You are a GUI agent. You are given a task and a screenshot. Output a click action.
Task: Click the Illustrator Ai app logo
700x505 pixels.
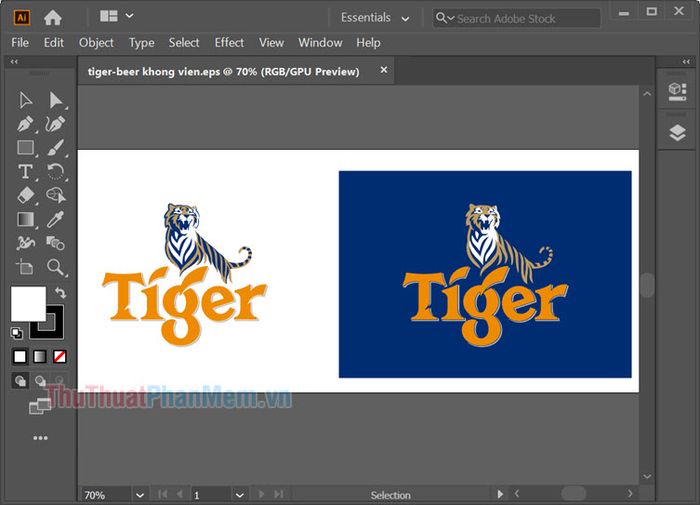tap(21, 17)
